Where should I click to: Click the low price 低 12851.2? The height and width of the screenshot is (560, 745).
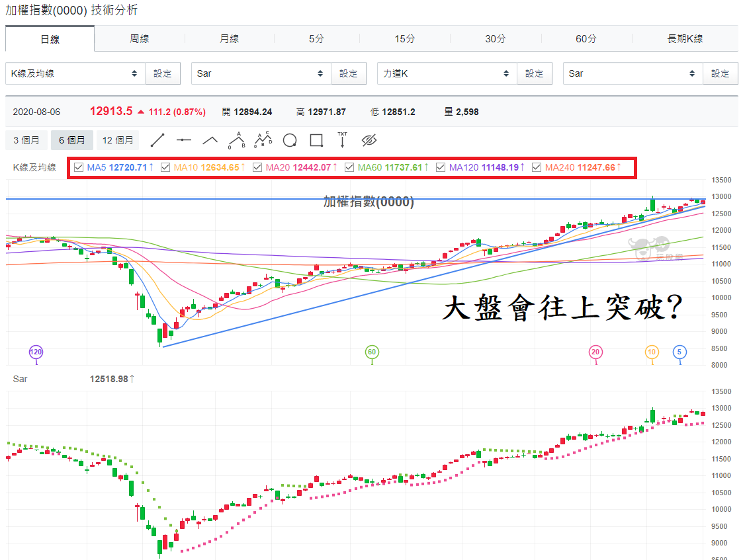(393, 112)
